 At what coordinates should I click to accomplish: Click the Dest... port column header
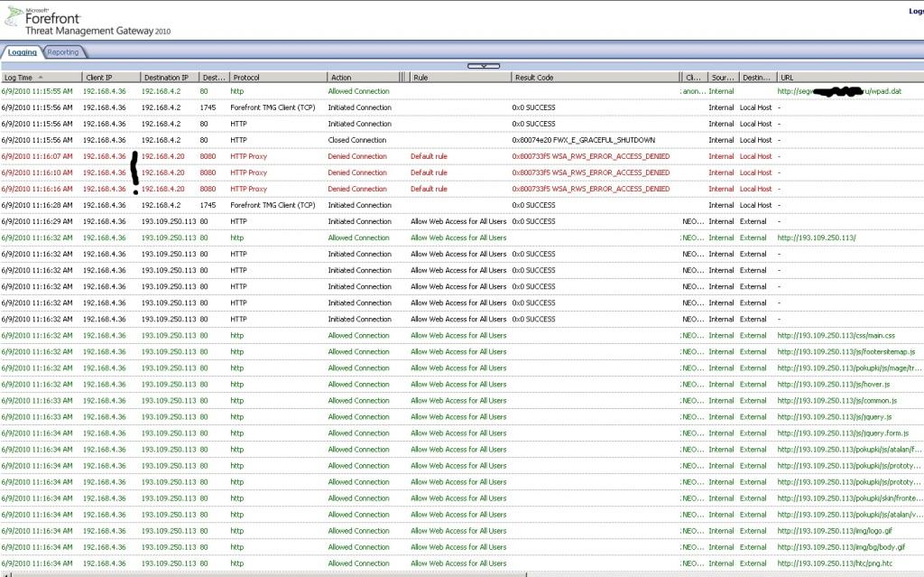click(x=214, y=78)
